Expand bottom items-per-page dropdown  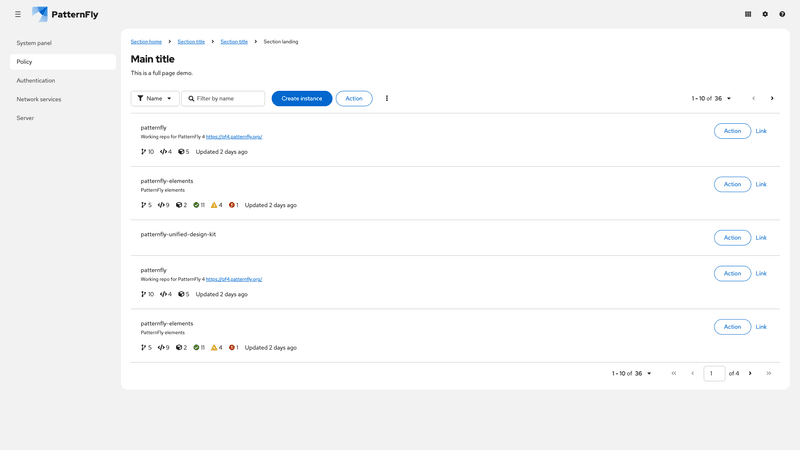[632, 373]
